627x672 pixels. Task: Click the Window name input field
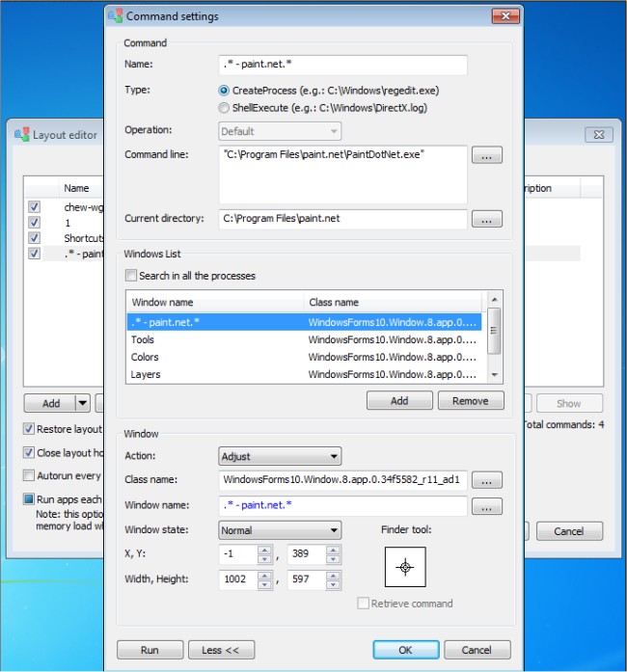click(x=342, y=506)
